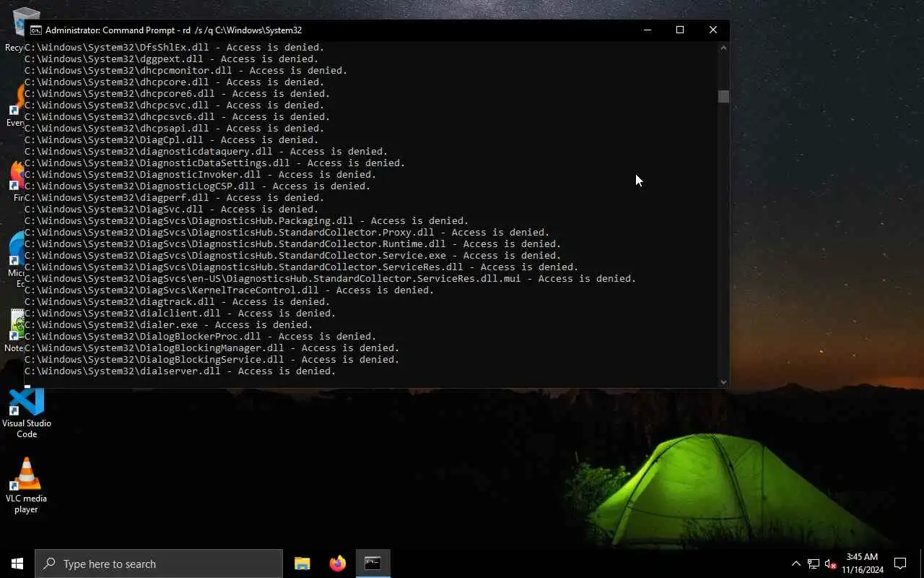This screenshot has height=578, width=924.
Task: Open VLC media player desktop shortcut
Action: point(27,486)
